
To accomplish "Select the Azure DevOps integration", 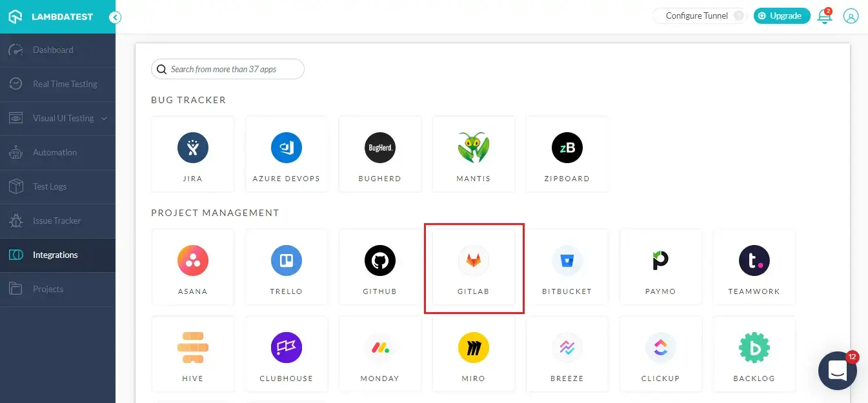I will 286,148.
